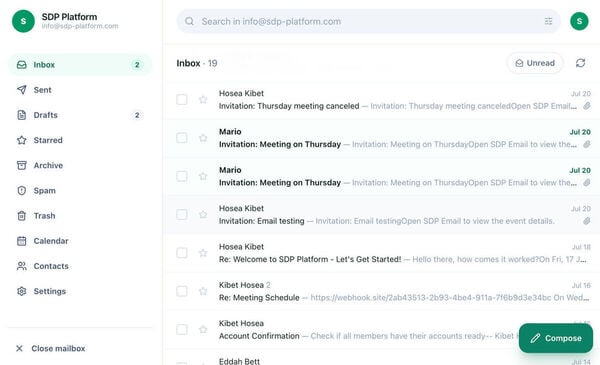Click the Settings gear icon
600x365 pixels.
tap(22, 291)
